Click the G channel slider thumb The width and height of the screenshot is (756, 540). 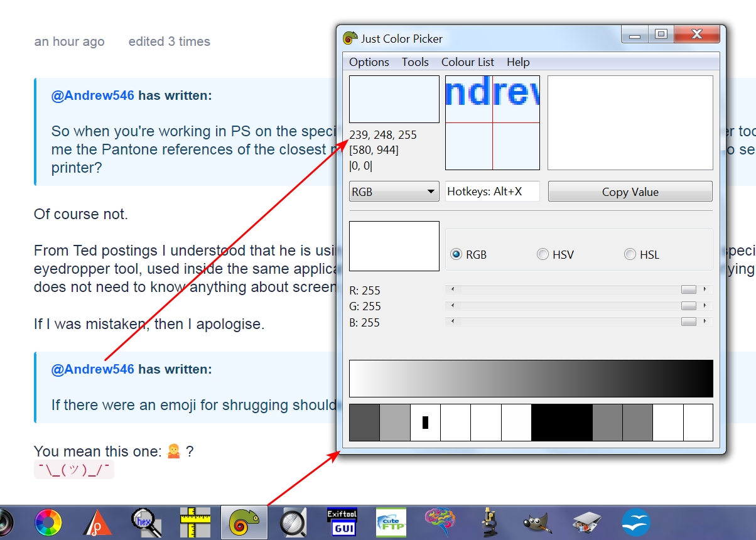pyautogui.click(x=689, y=306)
